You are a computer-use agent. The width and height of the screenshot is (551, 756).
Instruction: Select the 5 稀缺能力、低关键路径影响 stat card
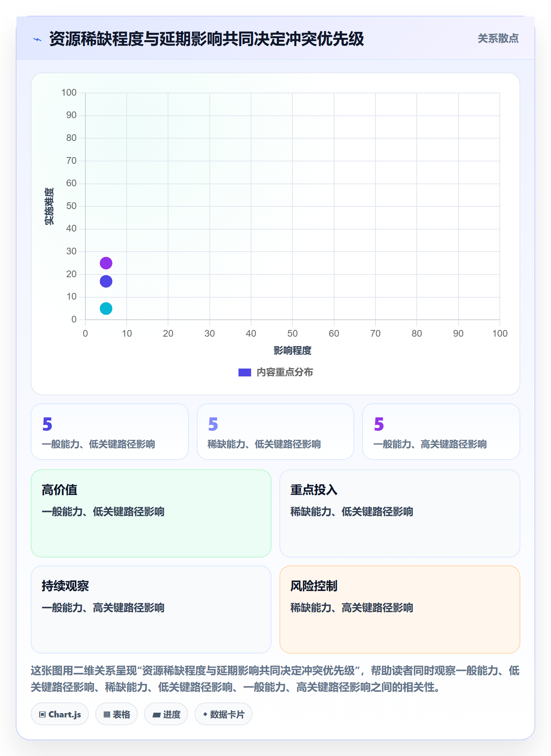pyautogui.click(x=275, y=432)
